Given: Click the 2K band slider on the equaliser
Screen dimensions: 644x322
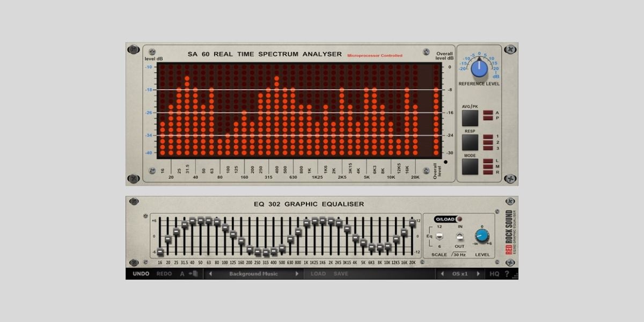Looking at the screenshot, I should click(331, 221).
